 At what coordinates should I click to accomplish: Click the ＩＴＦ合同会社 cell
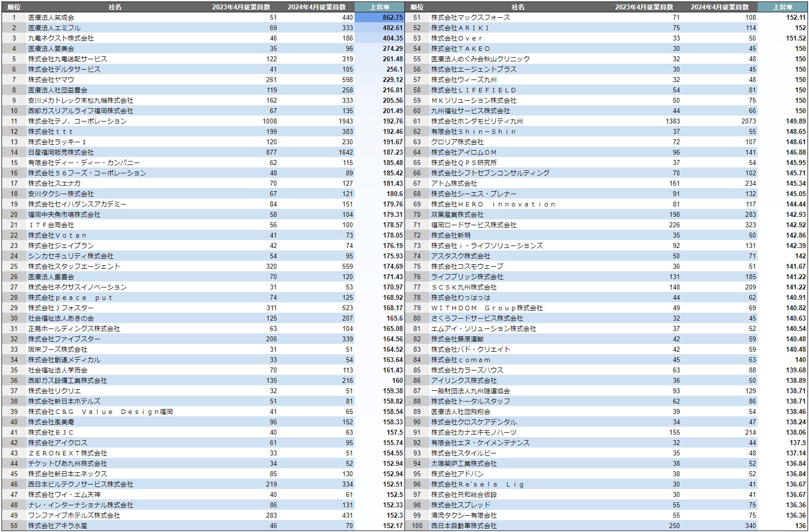(51, 225)
